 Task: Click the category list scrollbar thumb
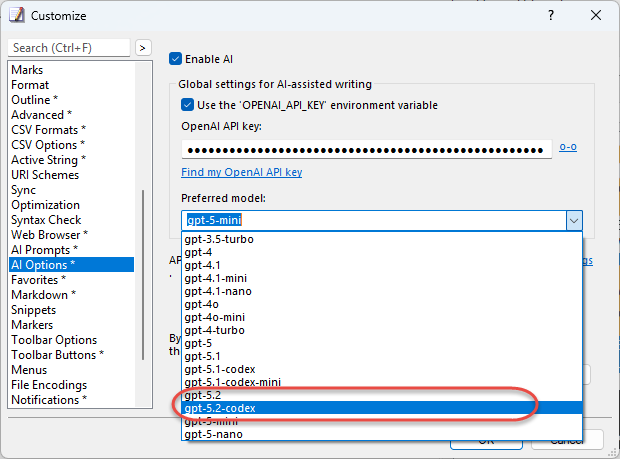143,275
